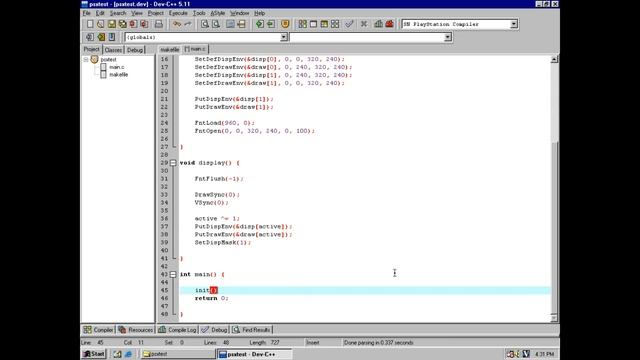Click the Profile Analysis chart icon

click(x=378, y=24)
